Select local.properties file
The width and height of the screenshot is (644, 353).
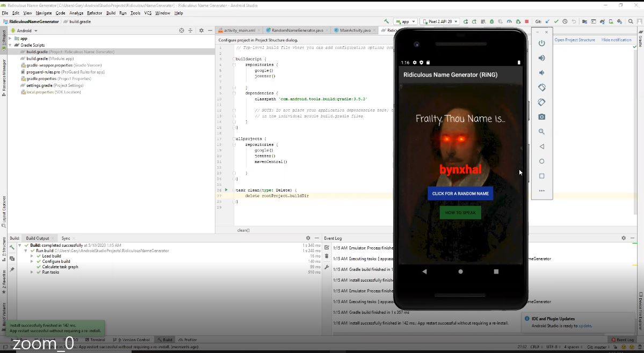pos(50,92)
